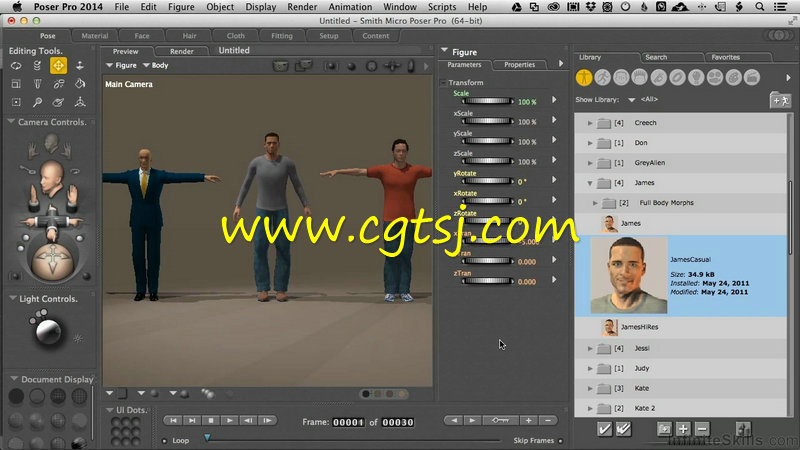Expand the GreyAlien library folder
The height and width of the screenshot is (450, 800).
pos(590,163)
